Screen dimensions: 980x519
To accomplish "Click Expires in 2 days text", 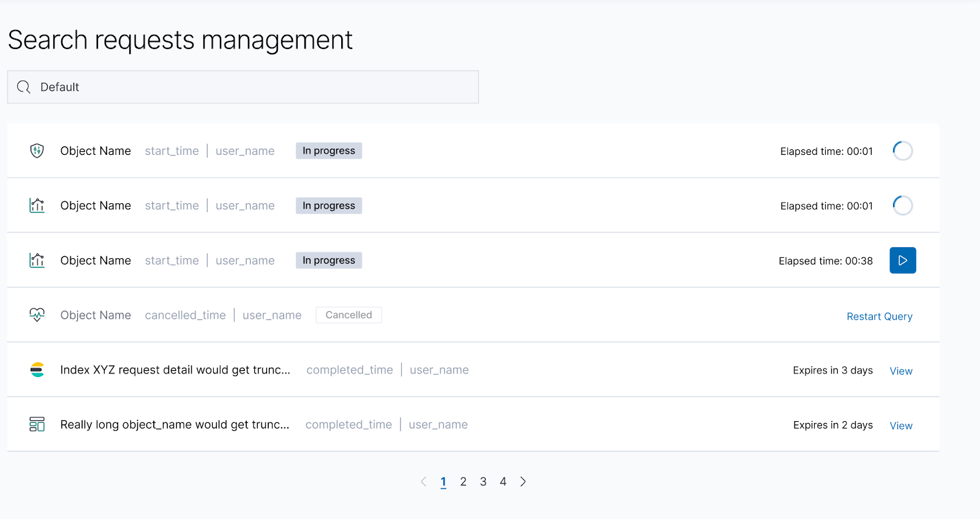I will [833, 425].
